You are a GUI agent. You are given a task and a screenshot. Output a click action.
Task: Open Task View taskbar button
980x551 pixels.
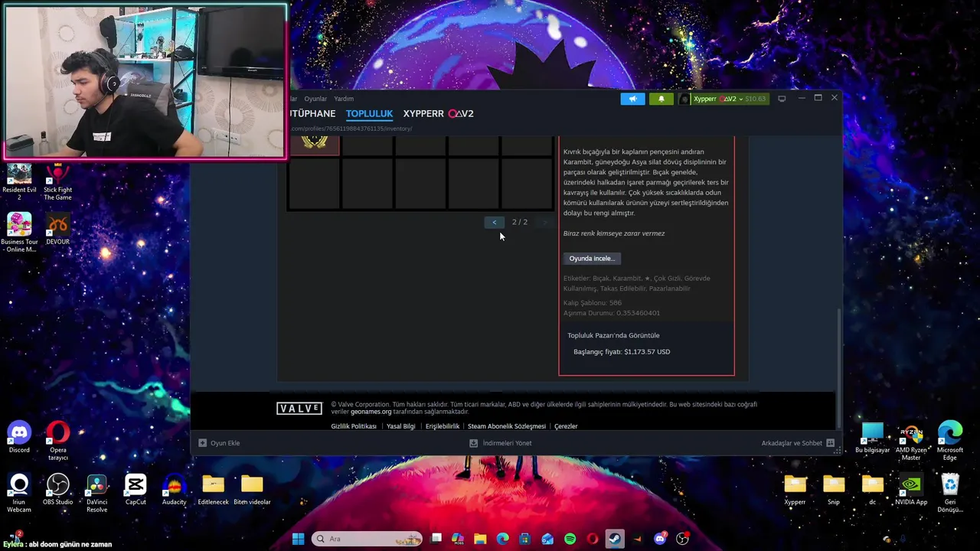(x=436, y=539)
